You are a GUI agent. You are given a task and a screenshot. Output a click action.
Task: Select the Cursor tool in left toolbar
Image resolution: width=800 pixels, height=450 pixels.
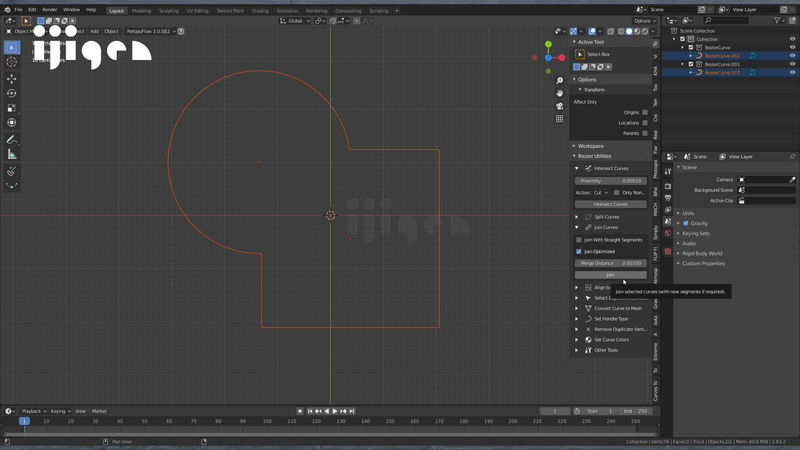tap(12, 62)
